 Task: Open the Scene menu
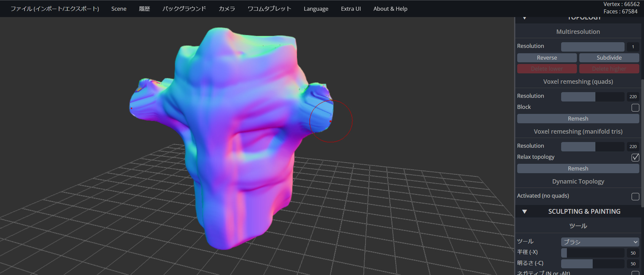119,9
